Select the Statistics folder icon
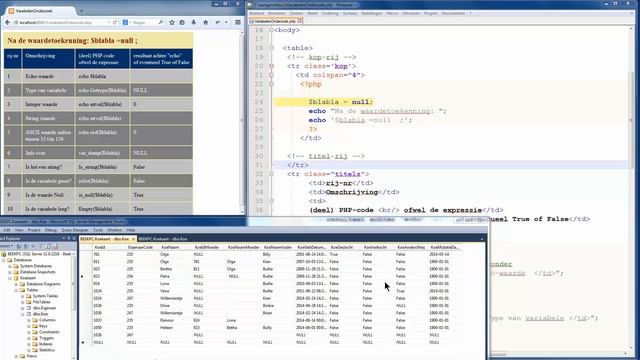This screenshot has height=360, width=640. point(35,350)
